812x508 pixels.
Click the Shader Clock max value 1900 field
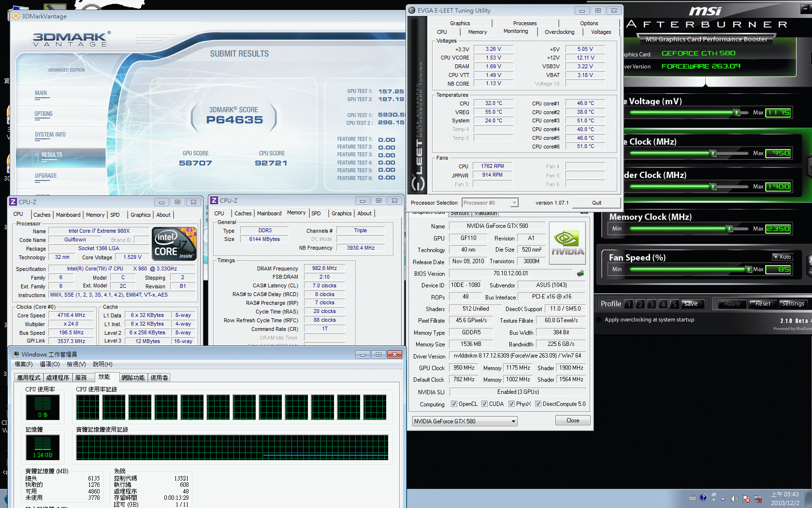pyautogui.click(x=778, y=187)
